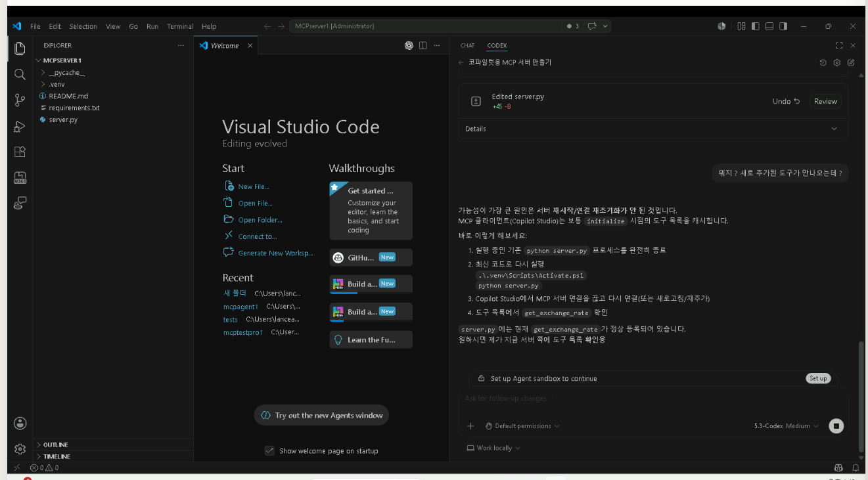
Task: Open the Explorer view in activity bar
Action: point(20,49)
